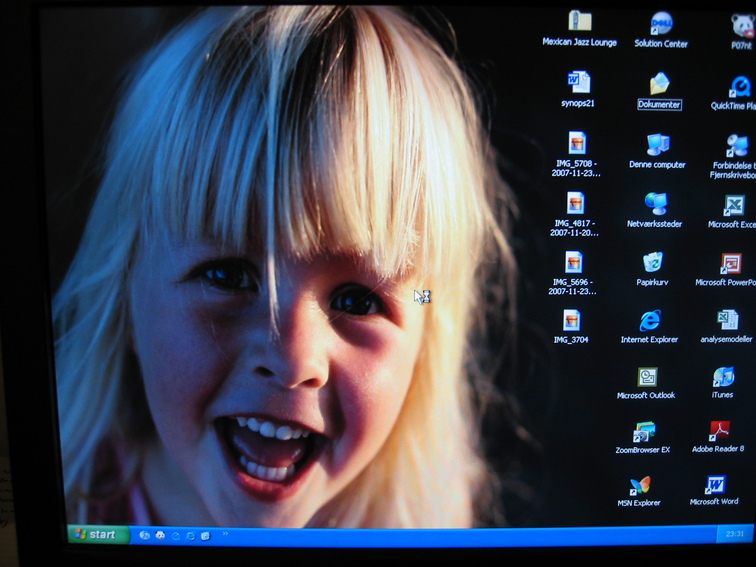Open Microsoft Outlook desktop icon

(x=647, y=377)
